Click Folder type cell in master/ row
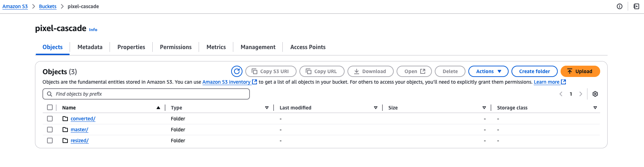 tap(178, 130)
